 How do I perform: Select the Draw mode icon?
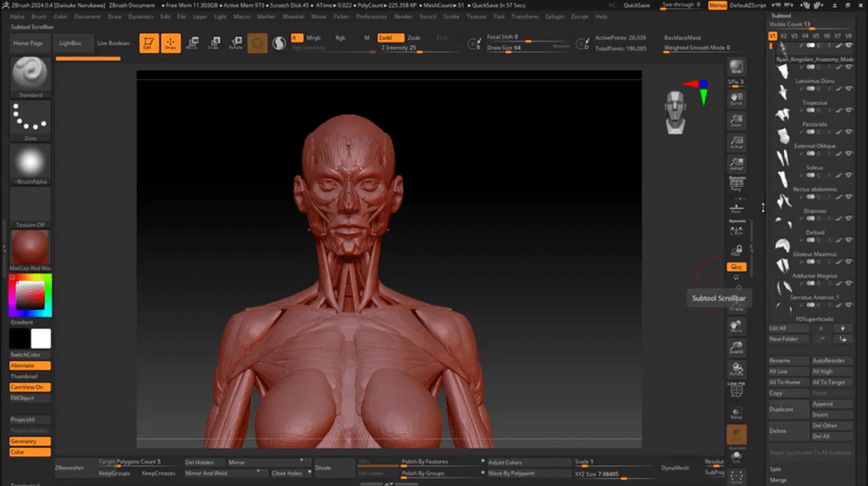[x=171, y=43]
